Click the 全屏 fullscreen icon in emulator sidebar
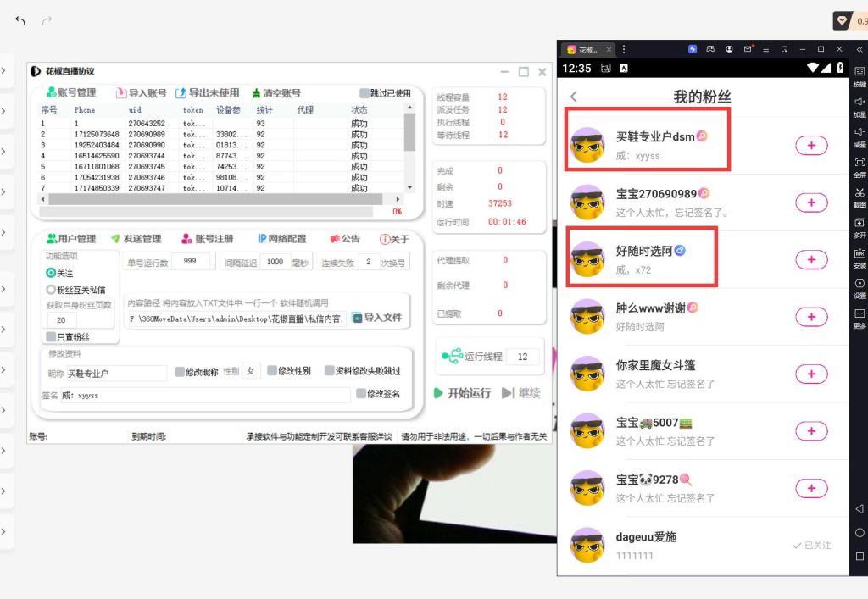 (860, 163)
